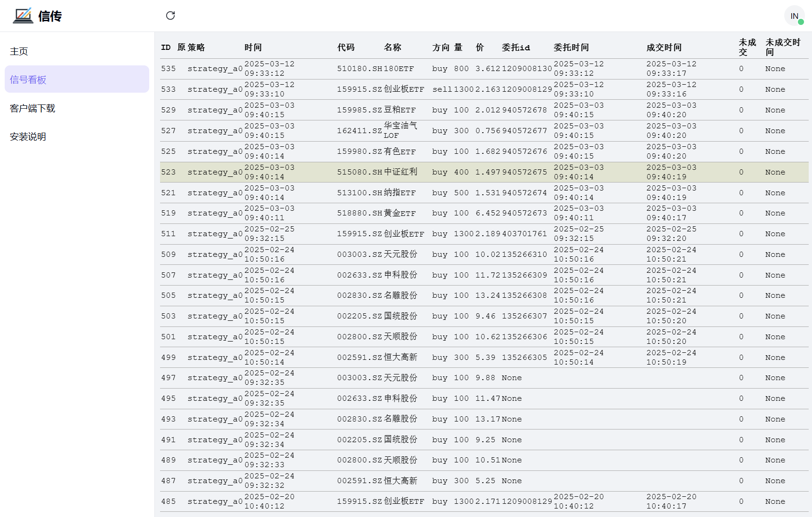Screen dimensions: 812x517
Task: Click the 信传 laptop logo icon
Action: (x=23, y=16)
